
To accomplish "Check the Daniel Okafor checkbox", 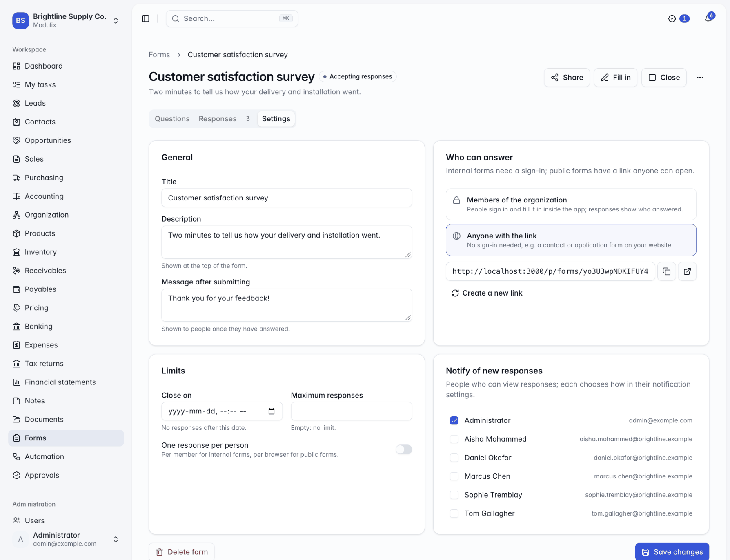I will click(x=454, y=458).
